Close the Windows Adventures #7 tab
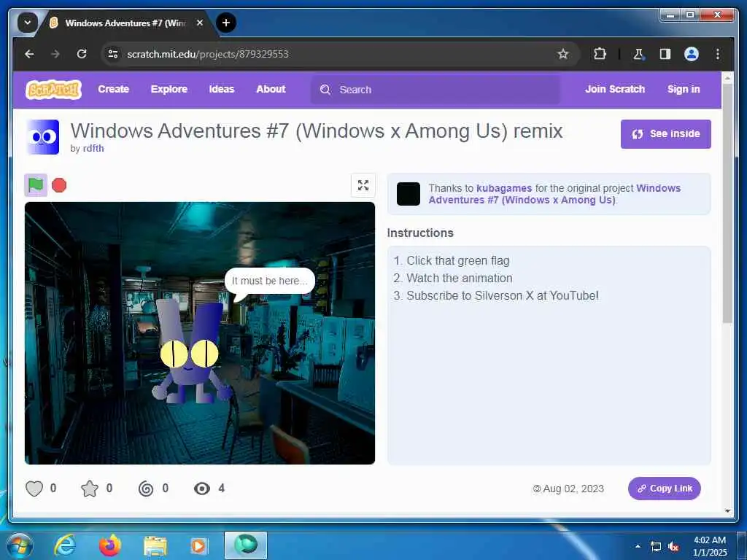The height and width of the screenshot is (560, 747). pyautogui.click(x=200, y=23)
